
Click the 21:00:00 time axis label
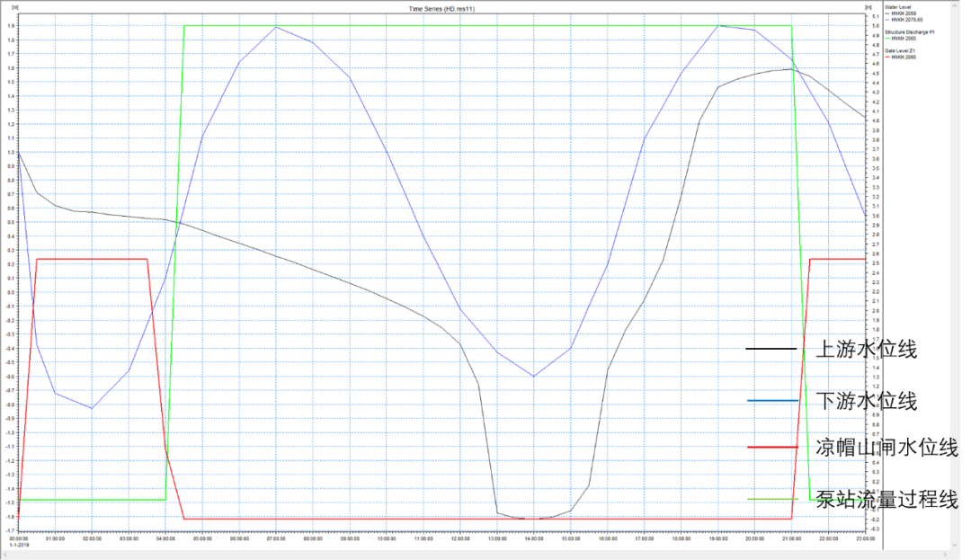tap(791, 539)
